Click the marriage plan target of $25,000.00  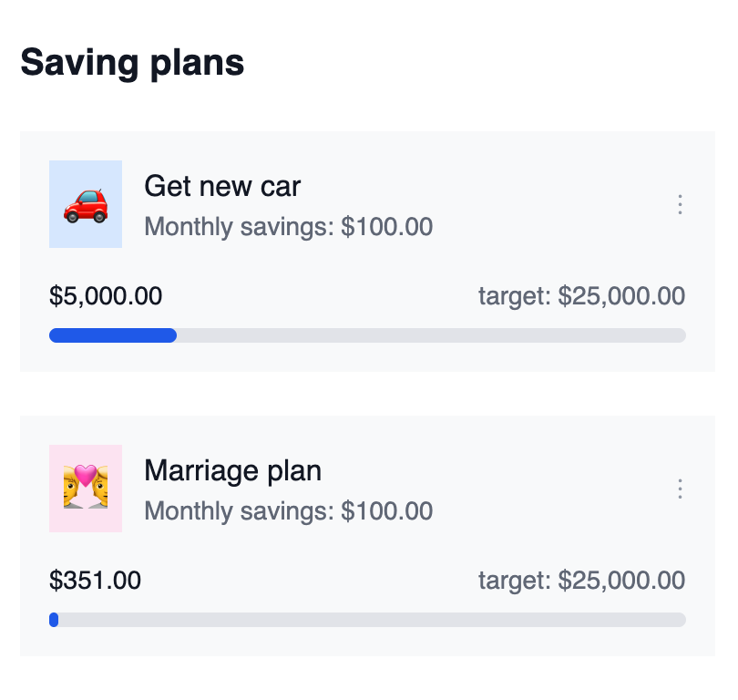[582, 581]
